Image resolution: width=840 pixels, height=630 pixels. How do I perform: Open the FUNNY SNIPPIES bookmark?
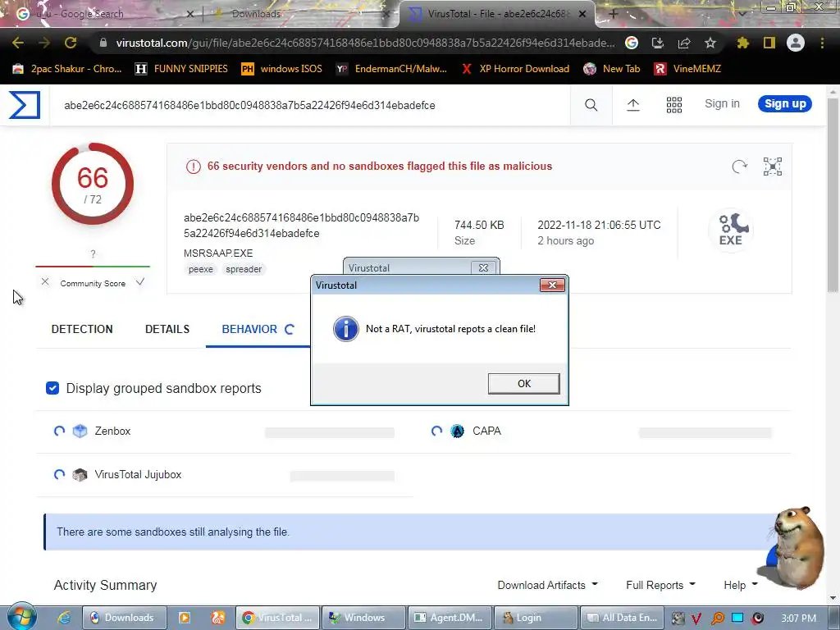click(x=181, y=69)
